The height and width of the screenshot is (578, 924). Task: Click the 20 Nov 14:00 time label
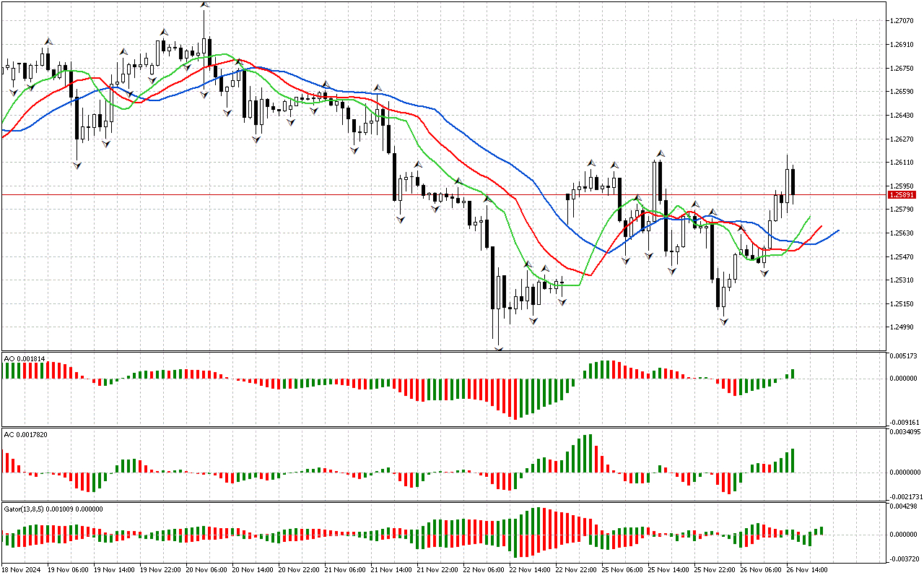[x=253, y=570]
